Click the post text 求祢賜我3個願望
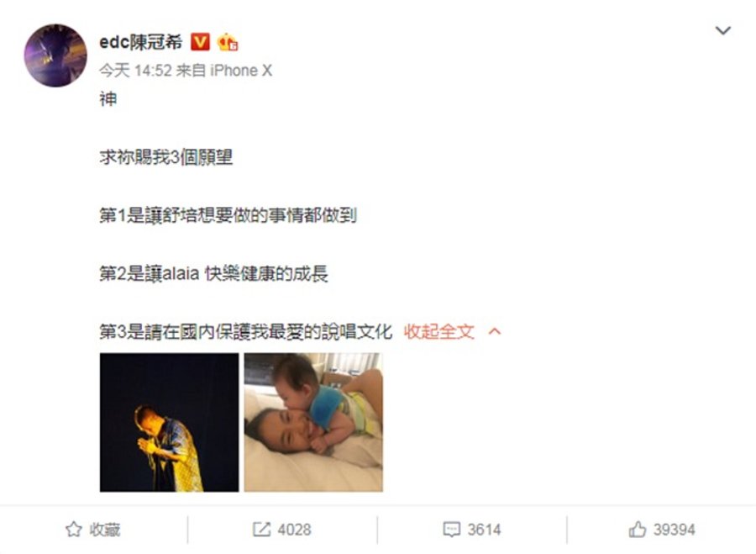This screenshot has height=554, width=756. [x=165, y=157]
